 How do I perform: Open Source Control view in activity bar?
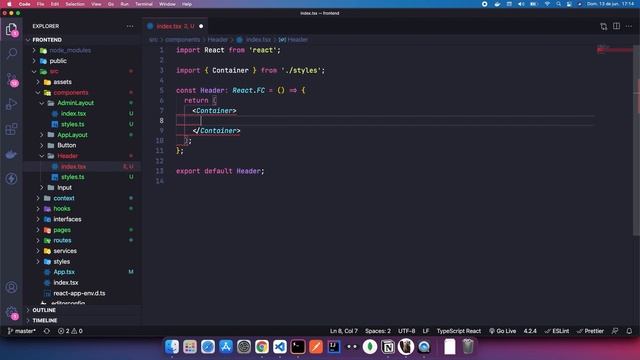[12, 80]
